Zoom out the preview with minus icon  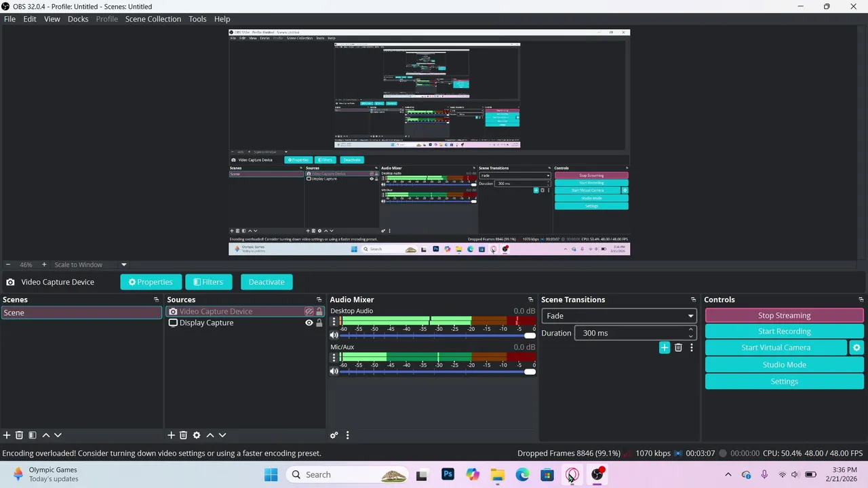pos(8,264)
